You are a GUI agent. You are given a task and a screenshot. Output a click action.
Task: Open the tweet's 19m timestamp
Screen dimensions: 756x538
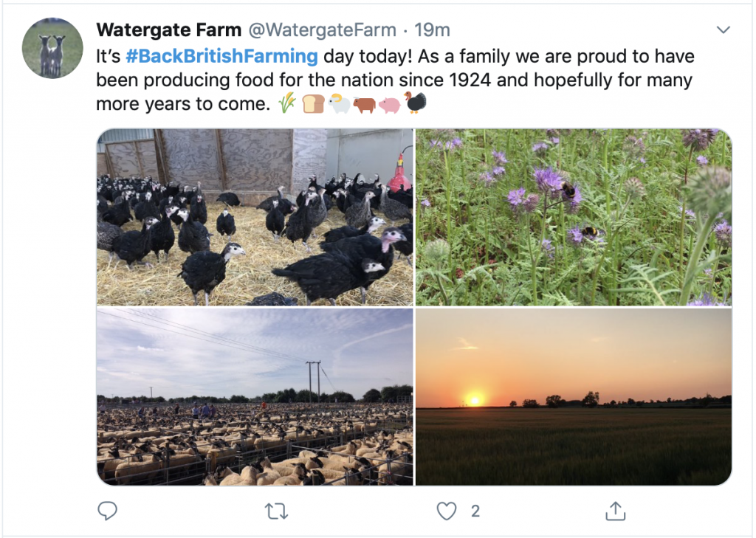(x=433, y=30)
